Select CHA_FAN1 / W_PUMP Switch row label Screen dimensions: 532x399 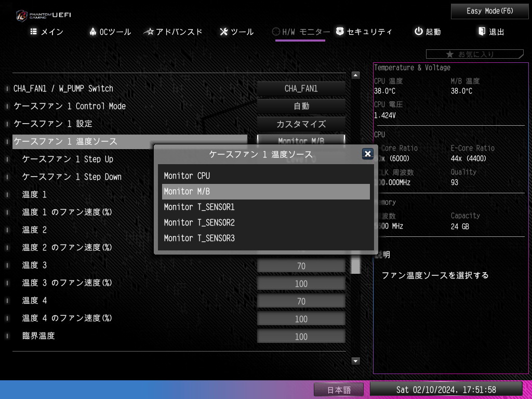(63, 89)
